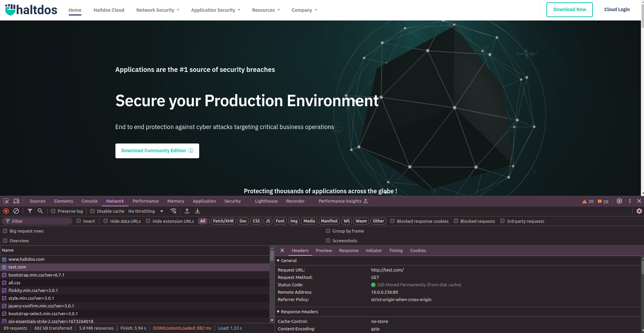The width and height of the screenshot is (644, 333).
Task: Switch to the Elements panel tab
Action: [x=64, y=201]
